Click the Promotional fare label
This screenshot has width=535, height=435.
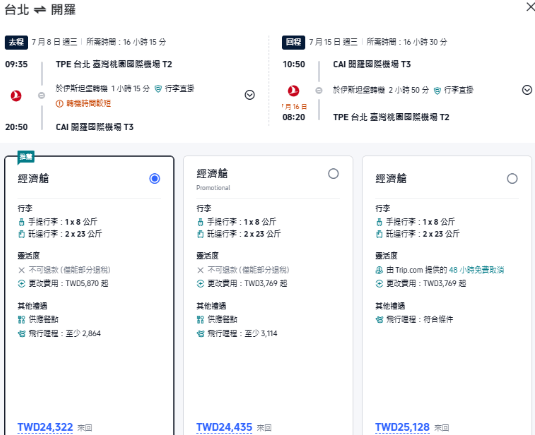click(213, 188)
